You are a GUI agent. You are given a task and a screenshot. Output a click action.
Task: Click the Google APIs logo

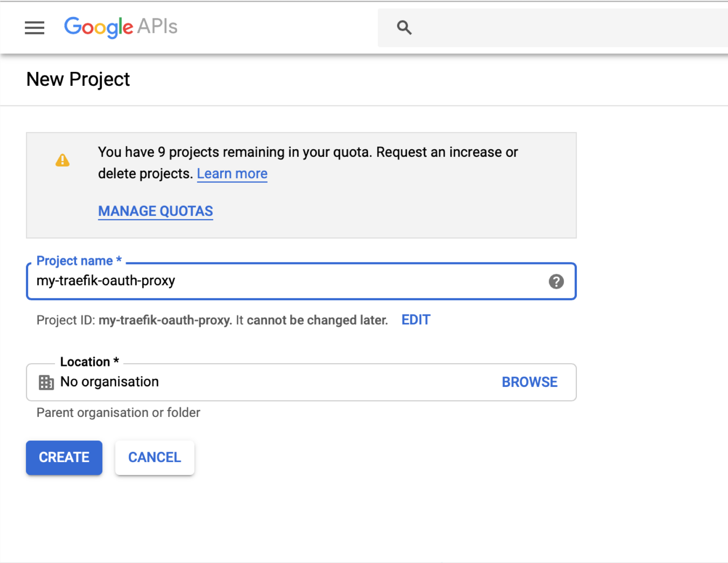(121, 27)
